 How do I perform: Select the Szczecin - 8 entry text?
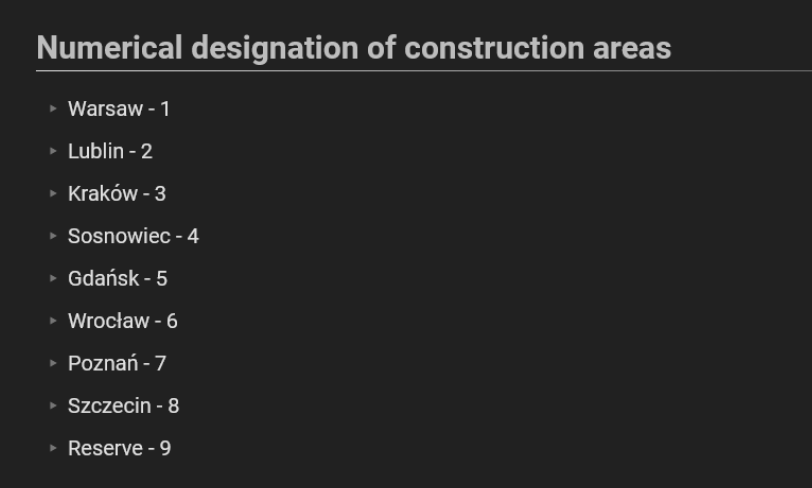123,407
